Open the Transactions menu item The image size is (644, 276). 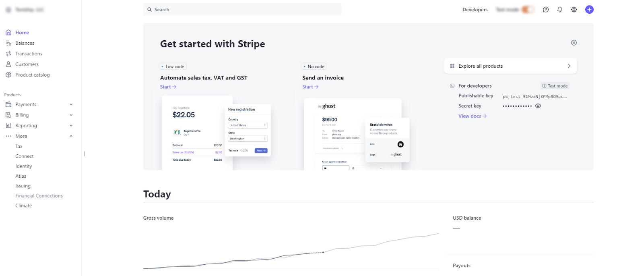click(x=29, y=54)
